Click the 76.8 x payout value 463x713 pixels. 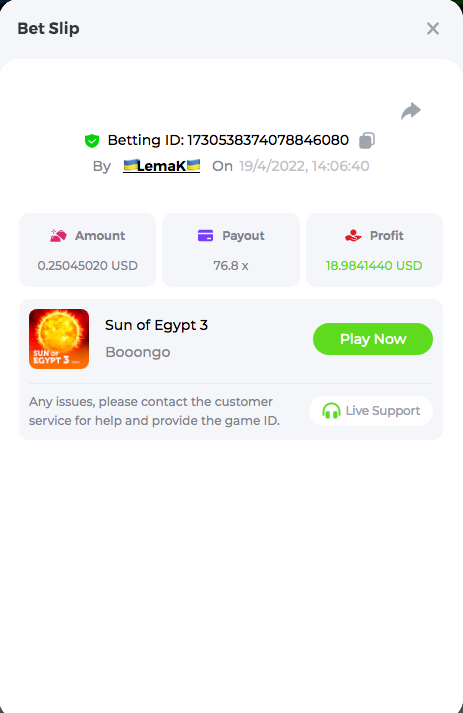click(x=231, y=266)
